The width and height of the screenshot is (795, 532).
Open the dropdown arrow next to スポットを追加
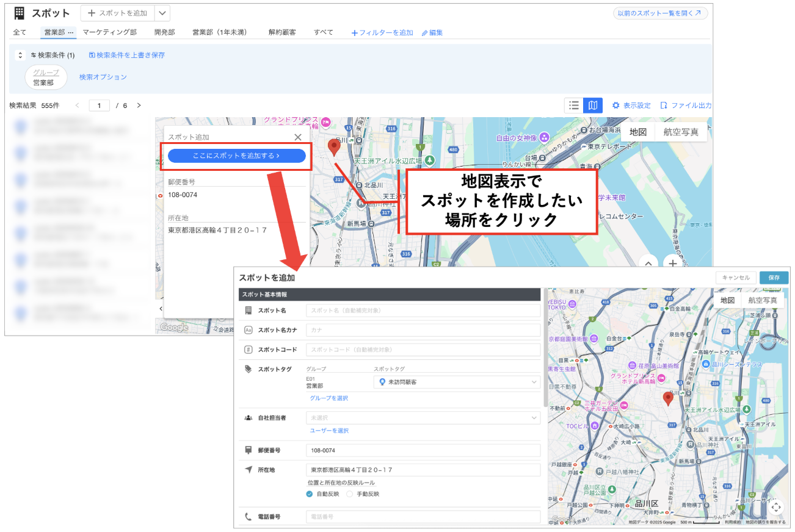[x=162, y=13]
